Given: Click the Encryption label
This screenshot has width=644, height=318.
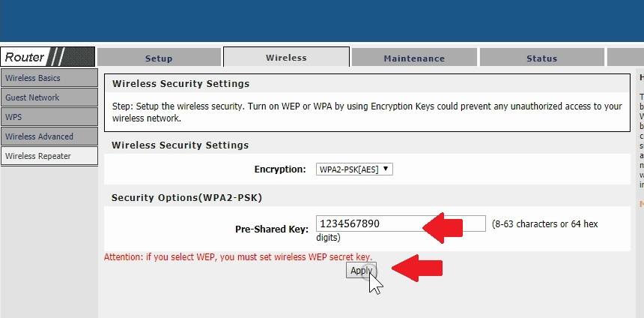Looking at the screenshot, I should coord(280,169).
